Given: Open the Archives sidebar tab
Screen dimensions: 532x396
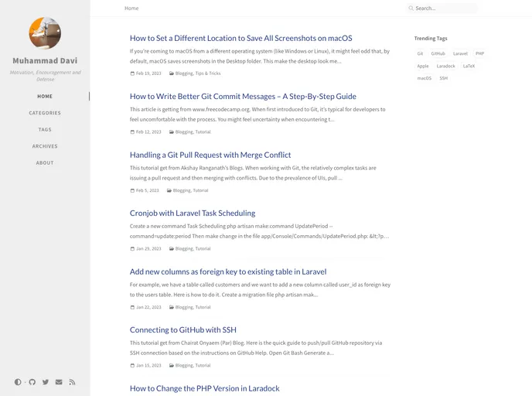Looking at the screenshot, I should [x=45, y=146].
